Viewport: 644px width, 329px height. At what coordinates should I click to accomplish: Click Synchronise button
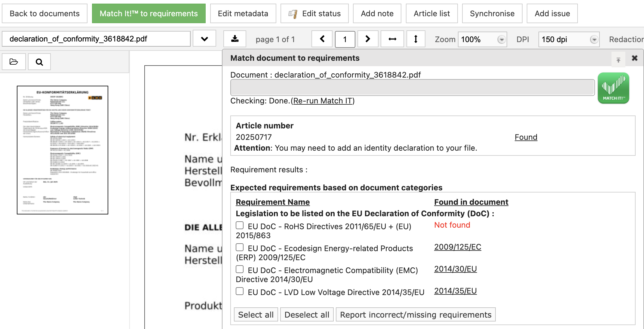[x=492, y=14]
